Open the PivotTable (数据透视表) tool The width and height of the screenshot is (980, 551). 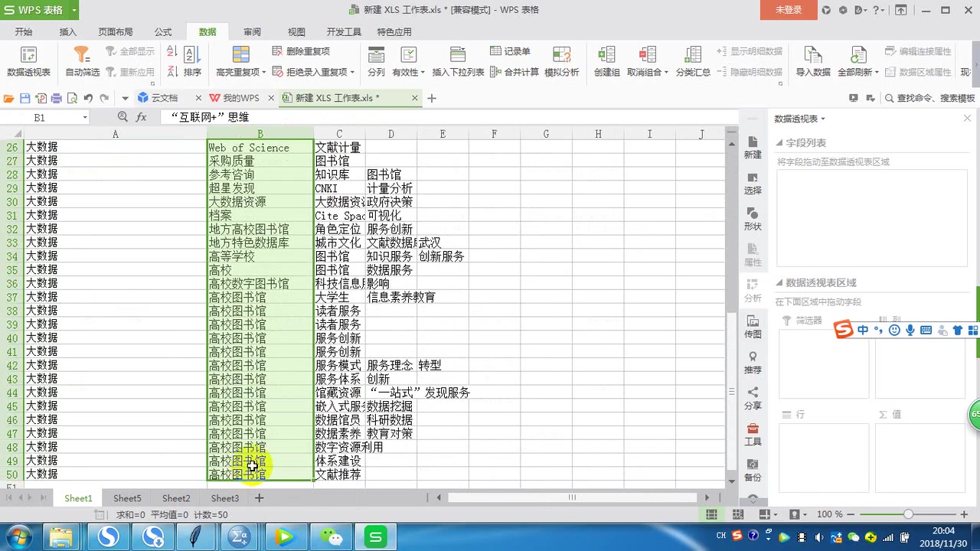click(28, 62)
